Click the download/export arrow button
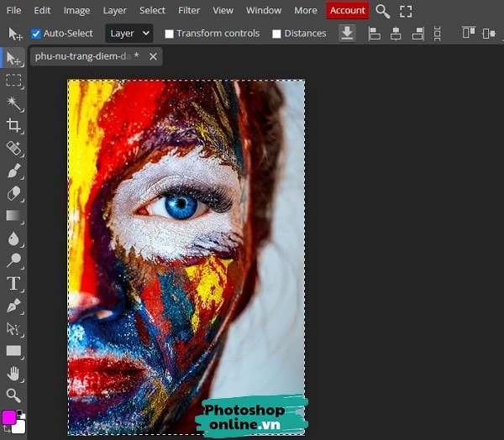Viewport: 504px width, 440px height. tap(347, 33)
